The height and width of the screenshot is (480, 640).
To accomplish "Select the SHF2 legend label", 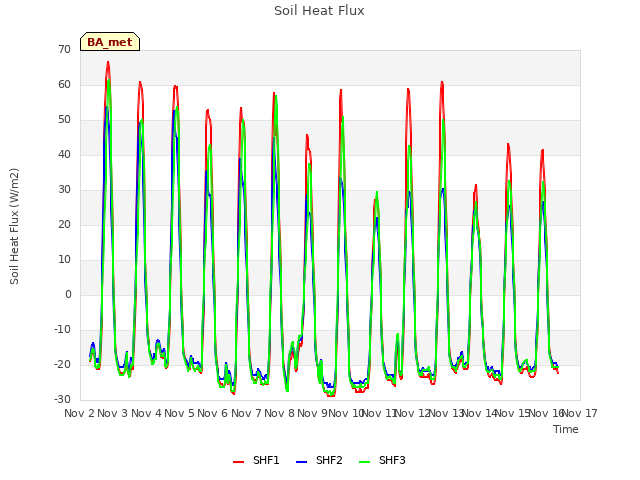I will tap(329, 460).
